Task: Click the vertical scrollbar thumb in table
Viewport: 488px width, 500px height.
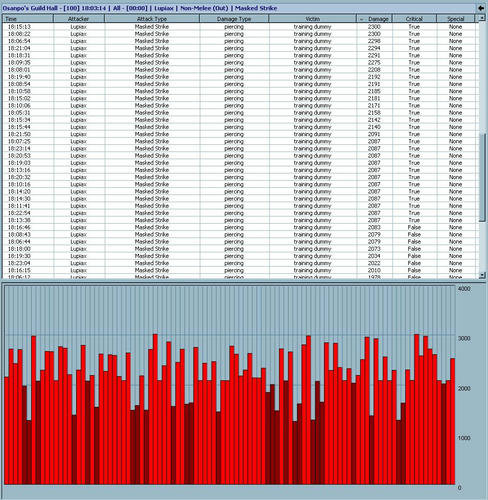Action: click(482, 177)
